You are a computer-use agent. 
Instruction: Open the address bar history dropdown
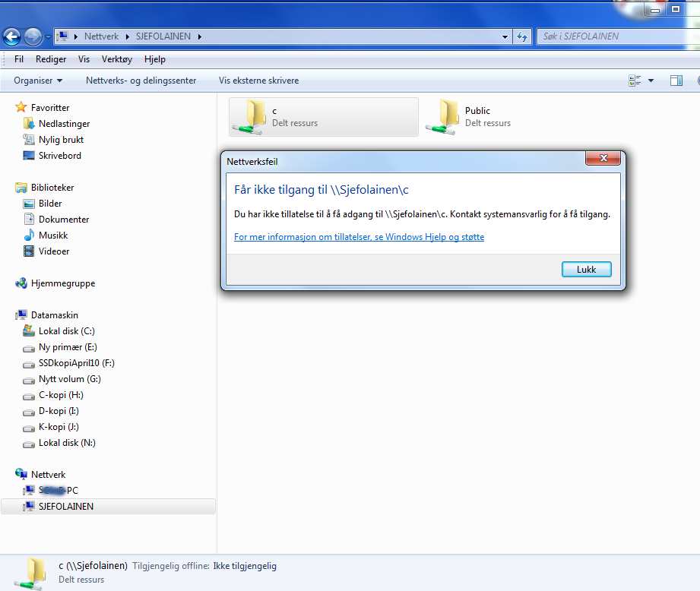(x=505, y=36)
